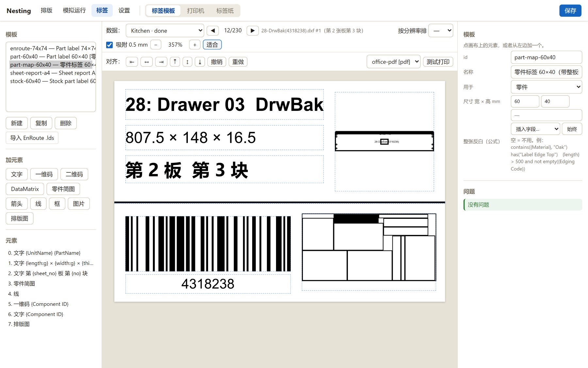Image resolution: width=588 pixels, height=368 pixels.
Task: Open the 设置 tab
Action: tap(124, 10)
